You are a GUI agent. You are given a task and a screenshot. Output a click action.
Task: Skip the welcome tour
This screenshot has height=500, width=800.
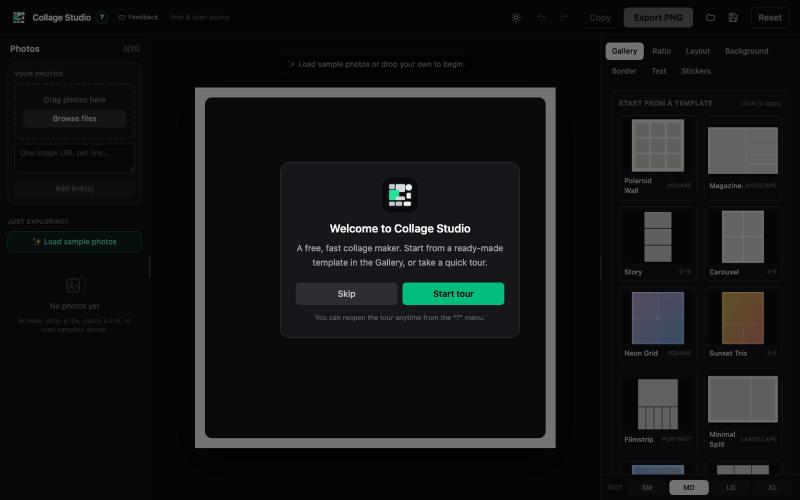(x=346, y=294)
